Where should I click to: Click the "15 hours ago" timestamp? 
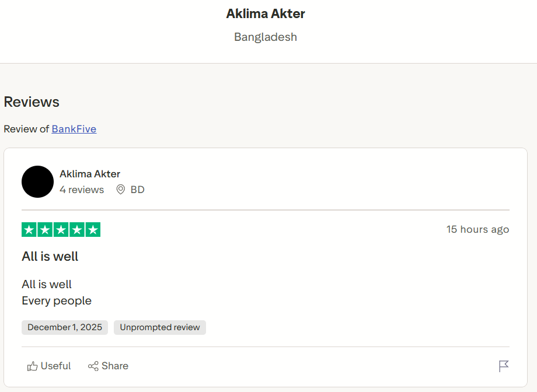click(477, 229)
